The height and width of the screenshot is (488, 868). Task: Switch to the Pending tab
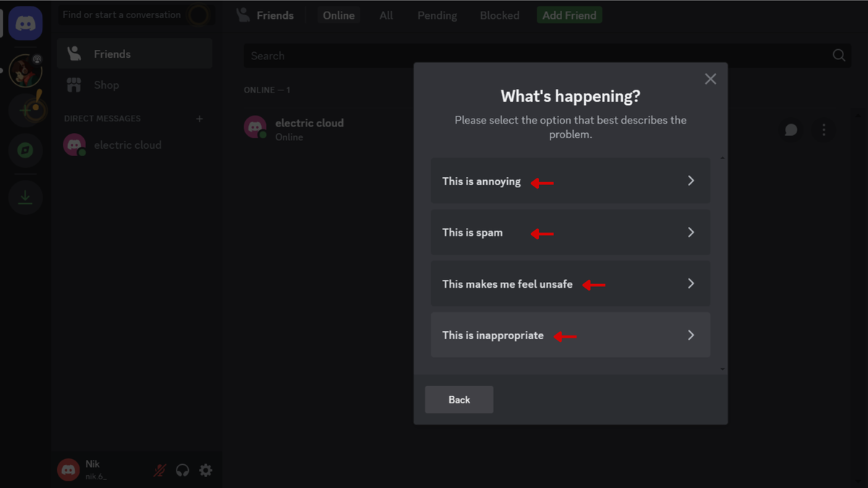pyautogui.click(x=437, y=14)
